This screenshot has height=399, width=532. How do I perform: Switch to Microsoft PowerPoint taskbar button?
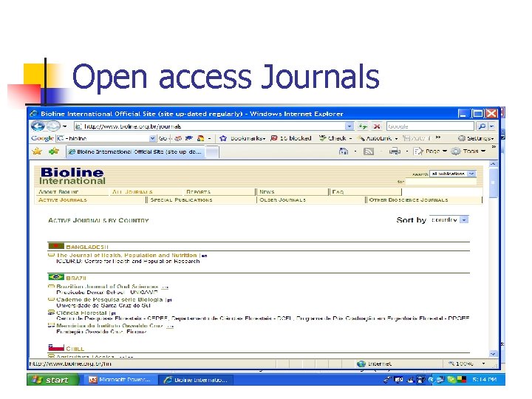click(120, 380)
